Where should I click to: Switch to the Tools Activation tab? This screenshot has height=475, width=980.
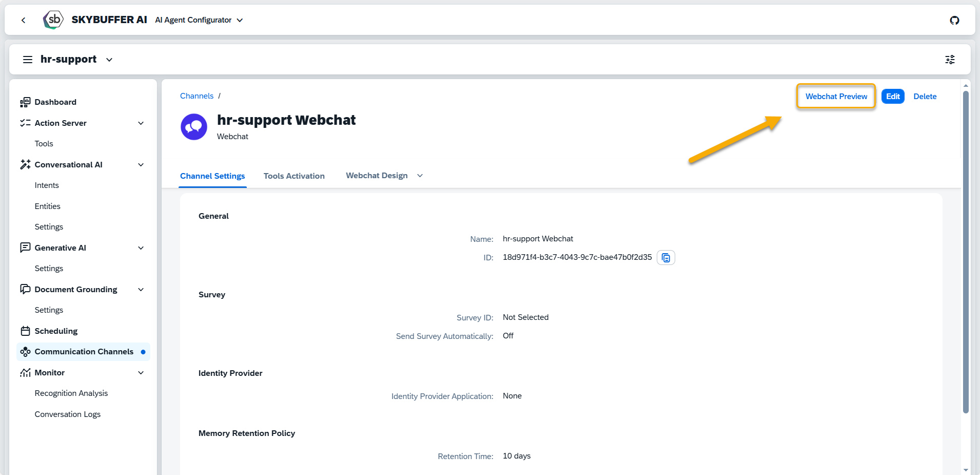tap(294, 176)
